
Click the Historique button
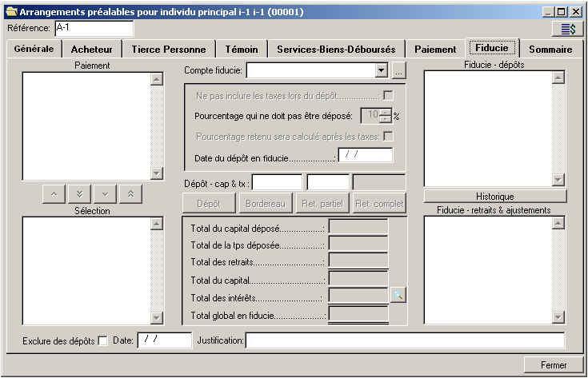[494, 197]
